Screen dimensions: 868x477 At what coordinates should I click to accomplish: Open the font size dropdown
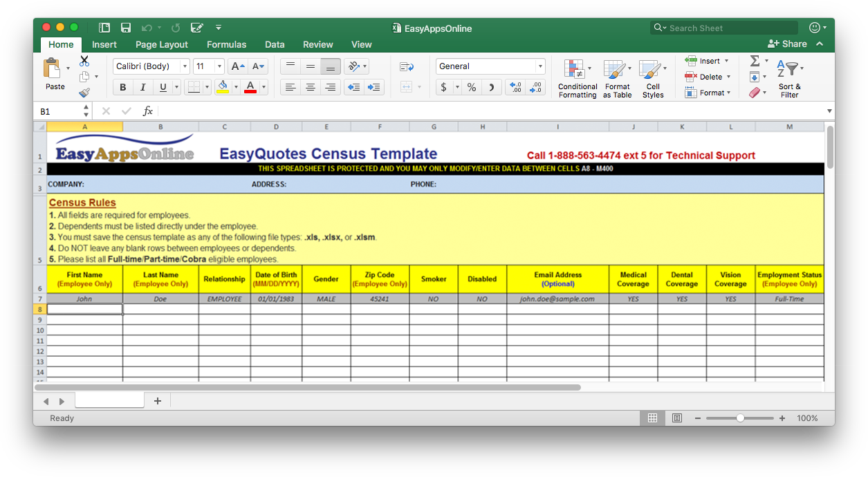point(219,66)
